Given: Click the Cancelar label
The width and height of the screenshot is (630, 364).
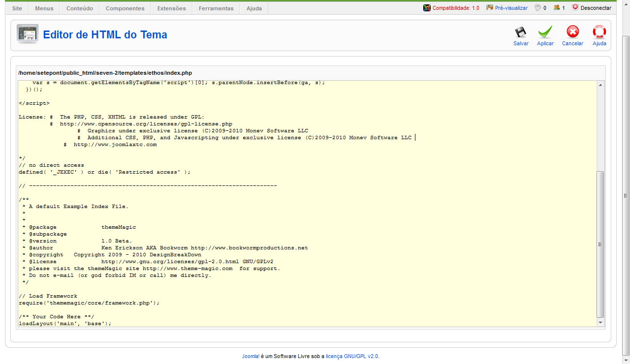Looking at the screenshot, I should click(x=572, y=43).
